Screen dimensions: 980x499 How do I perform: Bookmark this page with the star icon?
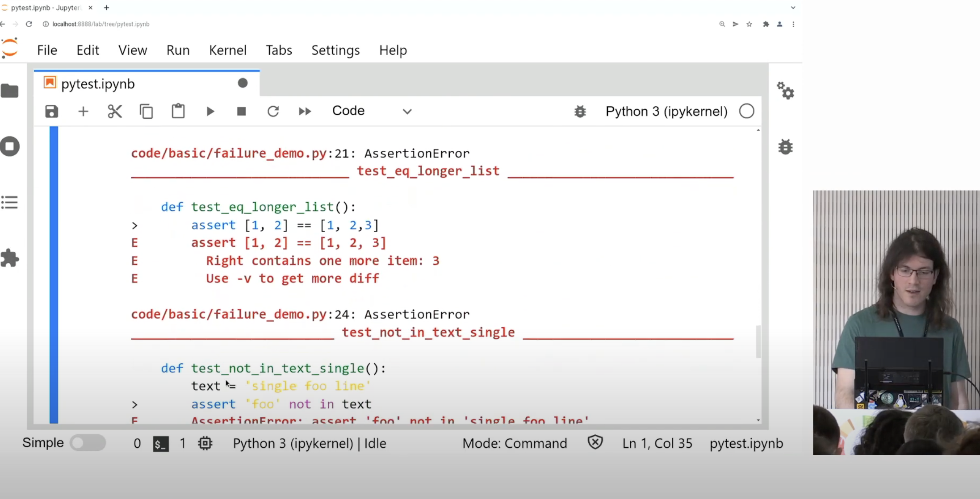tap(749, 24)
